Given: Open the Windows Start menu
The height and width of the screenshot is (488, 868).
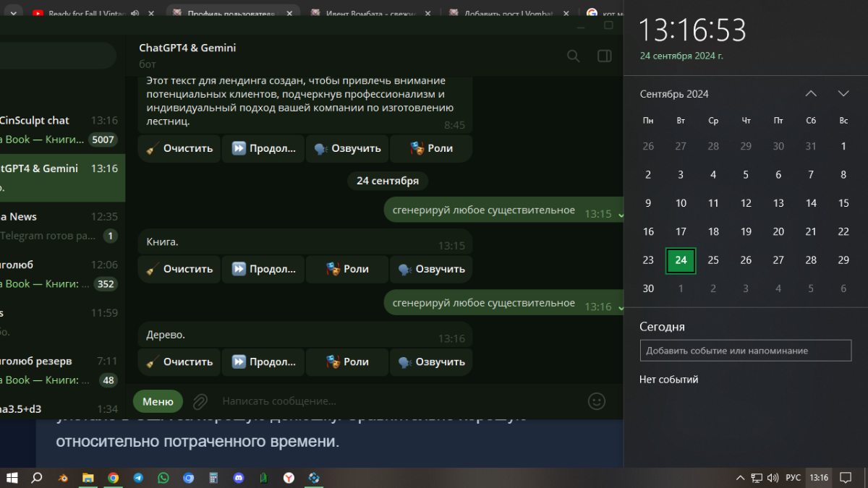Looking at the screenshot, I should (12, 478).
